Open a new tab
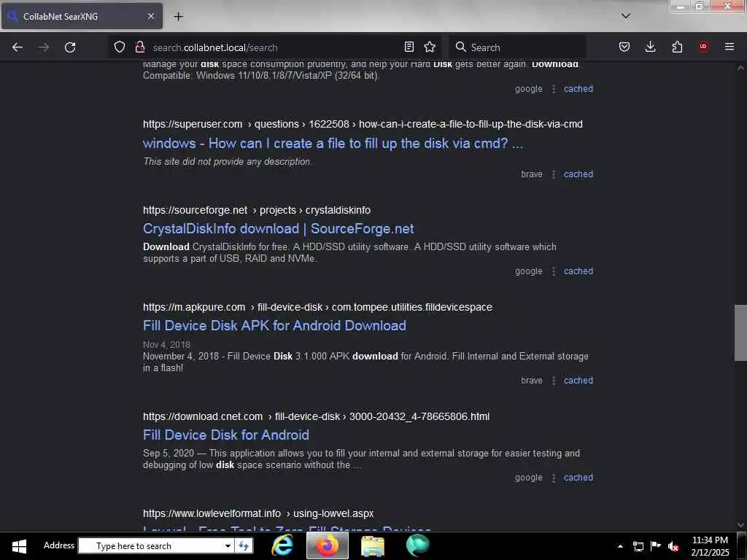The width and height of the screenshot is (747, 560). [x=179, y=16]
